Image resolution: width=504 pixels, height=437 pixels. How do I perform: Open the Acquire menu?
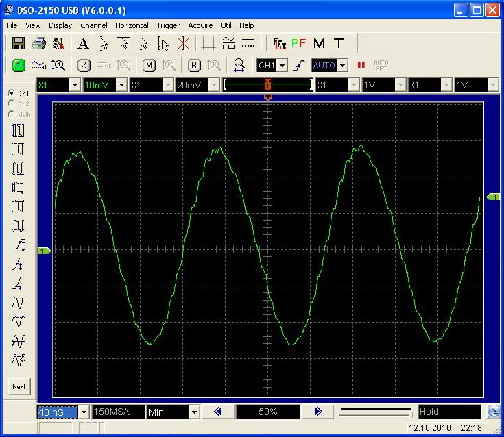click(200, 25)
